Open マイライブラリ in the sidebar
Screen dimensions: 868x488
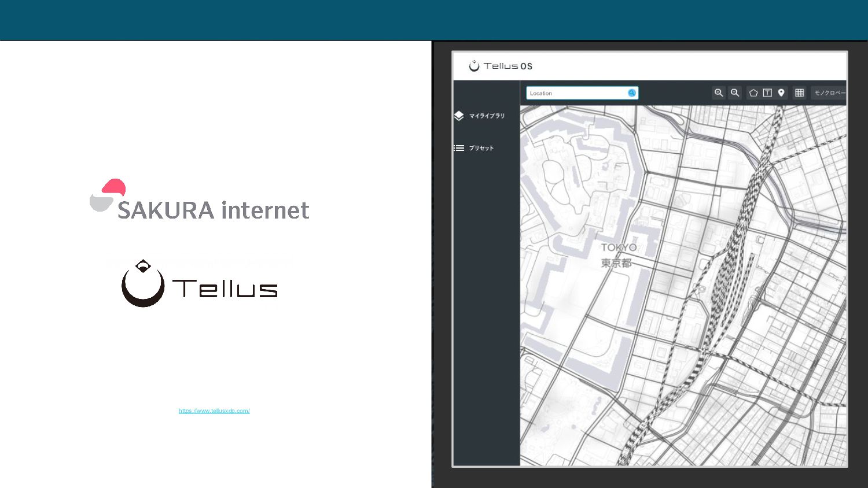[487, 116]
